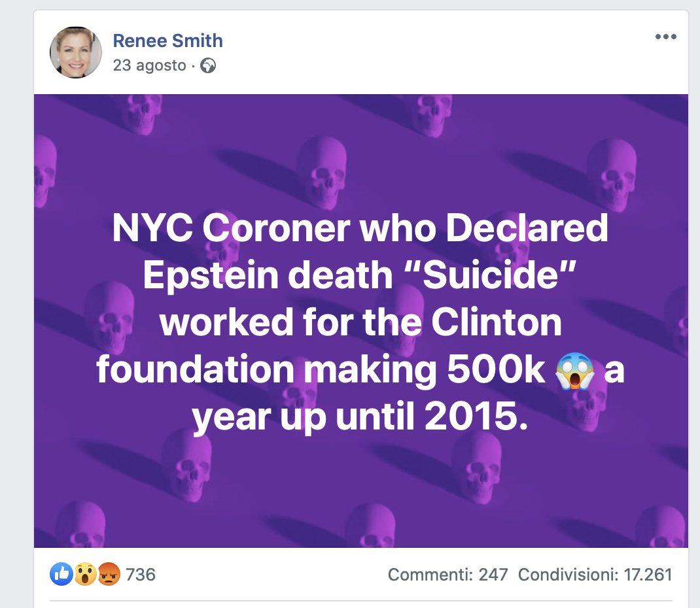
Task: Click the public globe privacy icon
Action: (x=208, y=65)
